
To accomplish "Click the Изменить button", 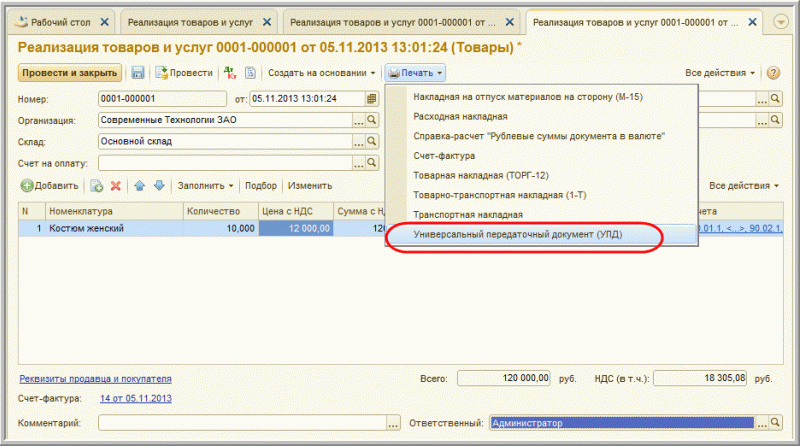I will click(x=310, y=186).
